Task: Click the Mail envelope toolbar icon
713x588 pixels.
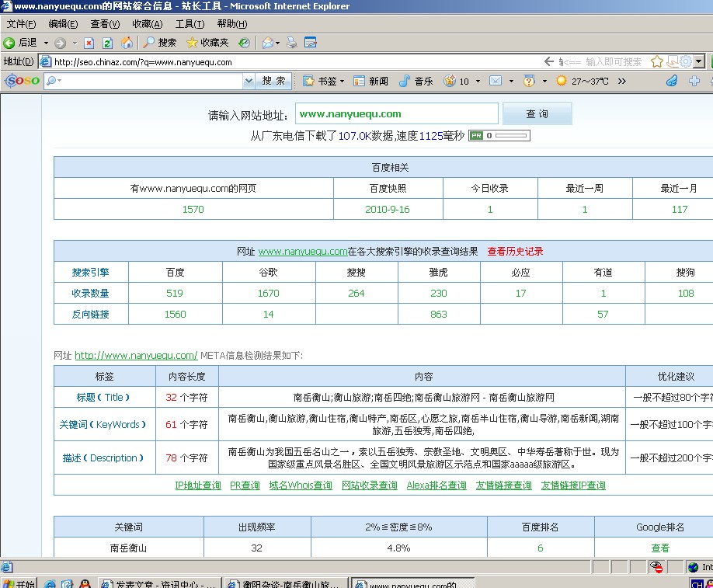Action: 268,43
